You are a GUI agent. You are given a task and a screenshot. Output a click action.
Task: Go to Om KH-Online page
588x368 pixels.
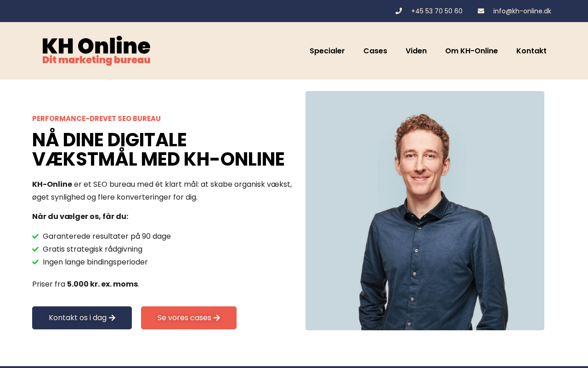pyautogui.click(x=471, y=51)
